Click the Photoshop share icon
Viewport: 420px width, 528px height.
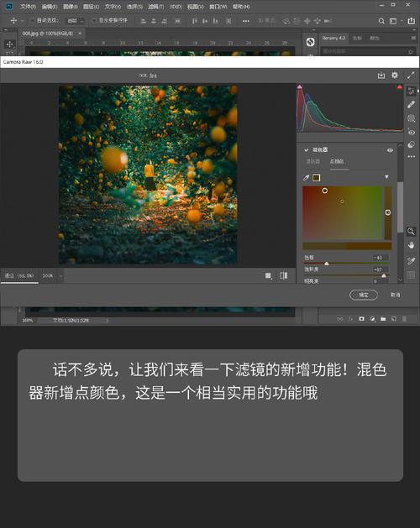click(412, 21)
